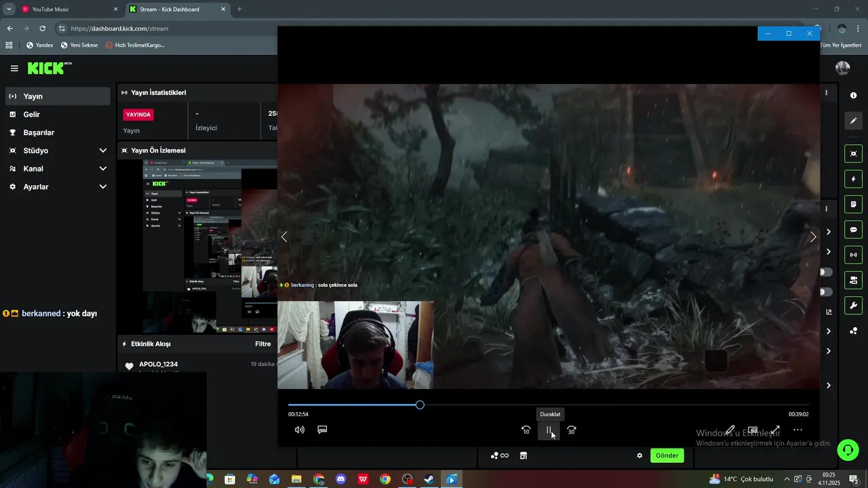Screen dimensions: 868x488
Task: Open the Kick hamburger menu
Action: pyautogui.click(x=14, y=68)
